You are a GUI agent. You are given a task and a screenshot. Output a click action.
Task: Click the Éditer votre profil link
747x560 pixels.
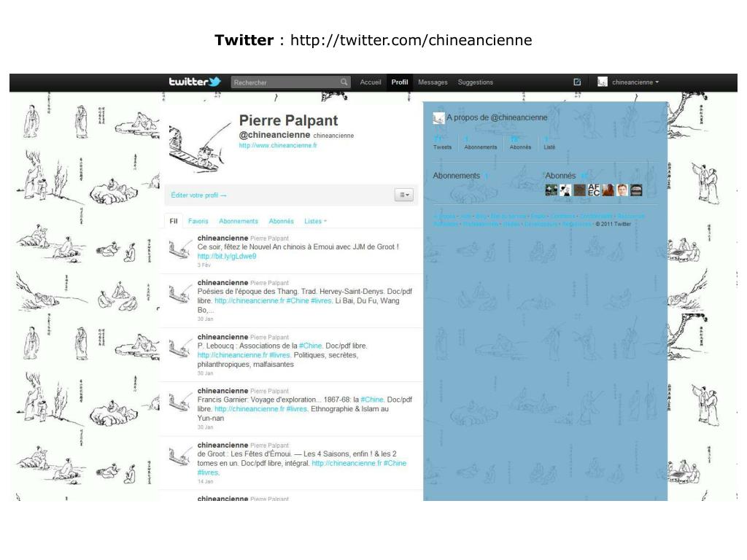[x=198, y=195]
